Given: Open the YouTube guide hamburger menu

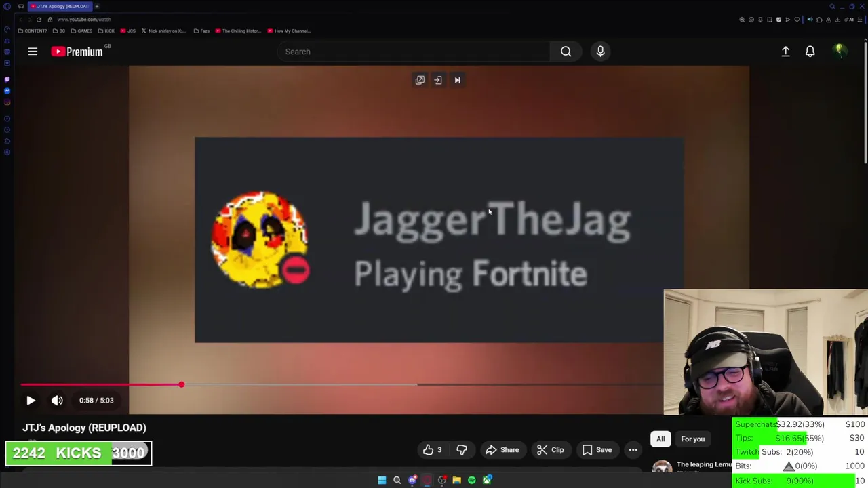Looking at the screenshot, I should point(33,52).
